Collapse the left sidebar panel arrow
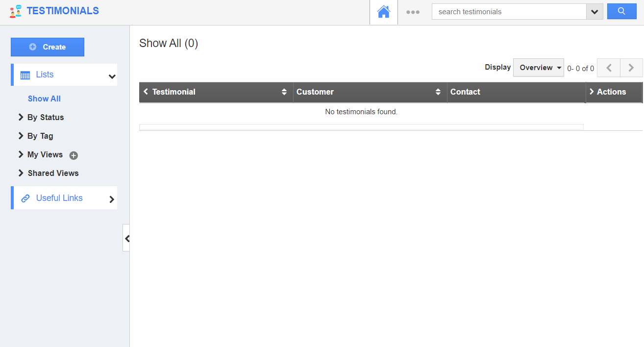Image resolution: width=644 pixels, height=347 pixels. [126, 238]
